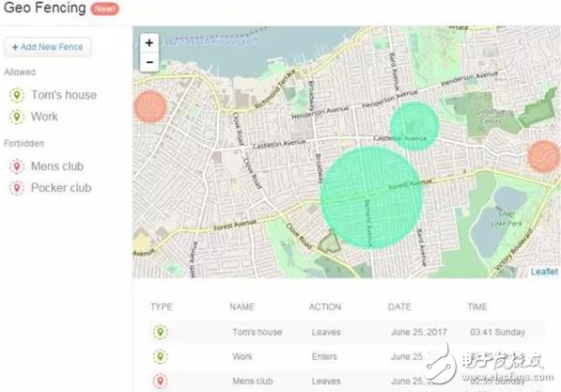Select Tom's house in the Allowed list
The width and height of the screenshot is (561, 392).
(x=64, y=95)
